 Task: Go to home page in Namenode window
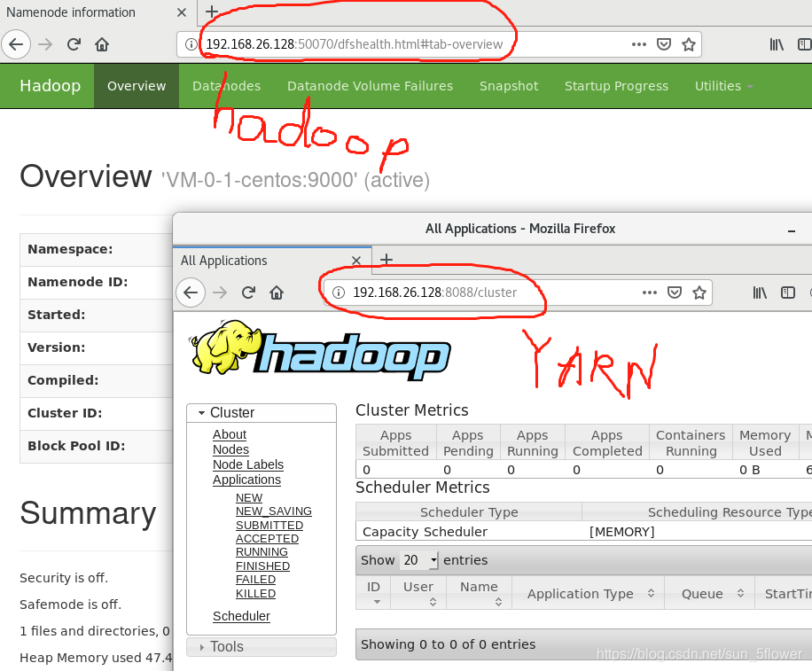[102, 44]
